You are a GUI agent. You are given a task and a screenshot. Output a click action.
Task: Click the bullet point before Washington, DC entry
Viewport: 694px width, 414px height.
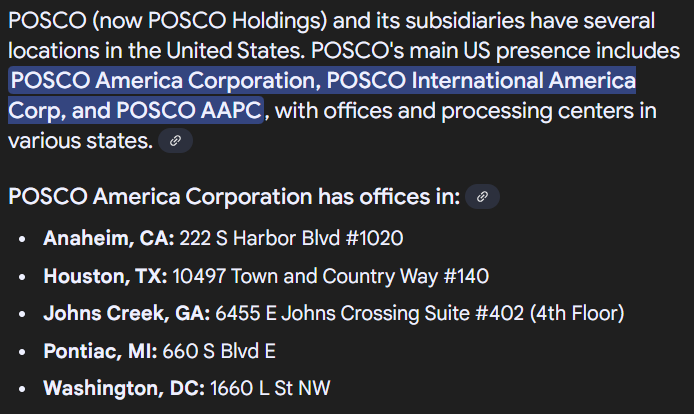tap(24, 389)
